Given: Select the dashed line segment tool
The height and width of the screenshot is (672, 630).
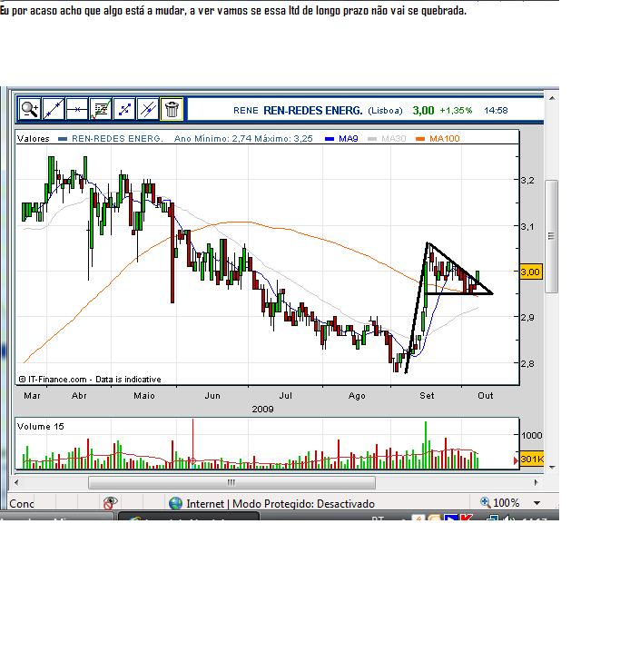Looking at the screenshot, I should [124, 109].
